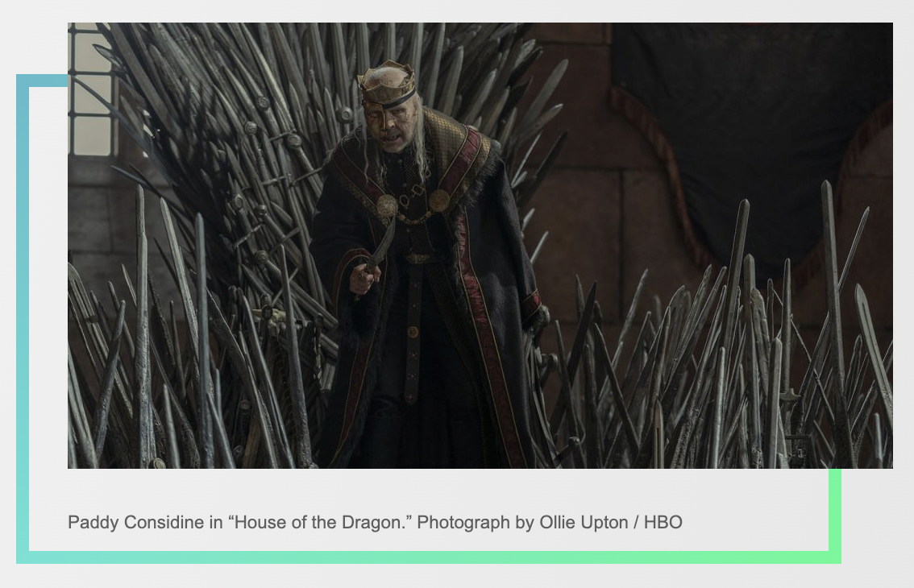Click the Ollie Upton photo credit
Screen dimensions: 914x588
pyautogui.click(x=584, y=522)
